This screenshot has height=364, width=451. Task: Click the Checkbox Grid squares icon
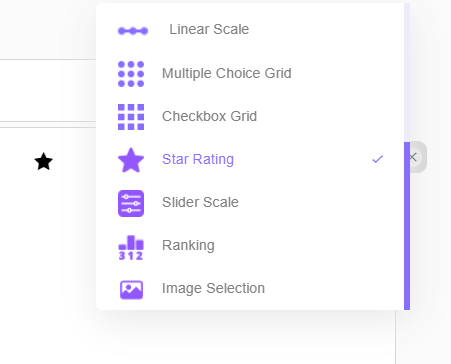point(131,117)
